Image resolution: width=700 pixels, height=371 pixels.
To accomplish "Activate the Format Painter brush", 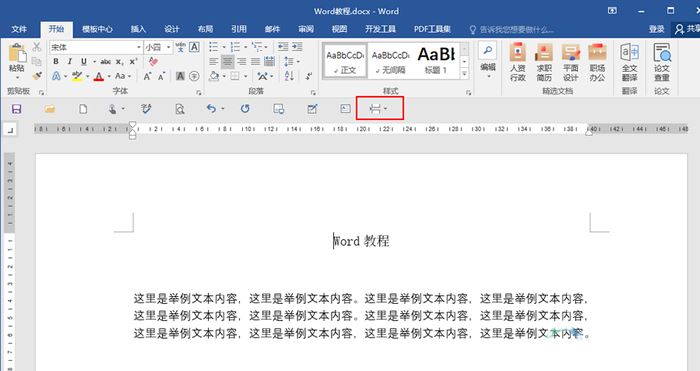I will coord(37,75).
